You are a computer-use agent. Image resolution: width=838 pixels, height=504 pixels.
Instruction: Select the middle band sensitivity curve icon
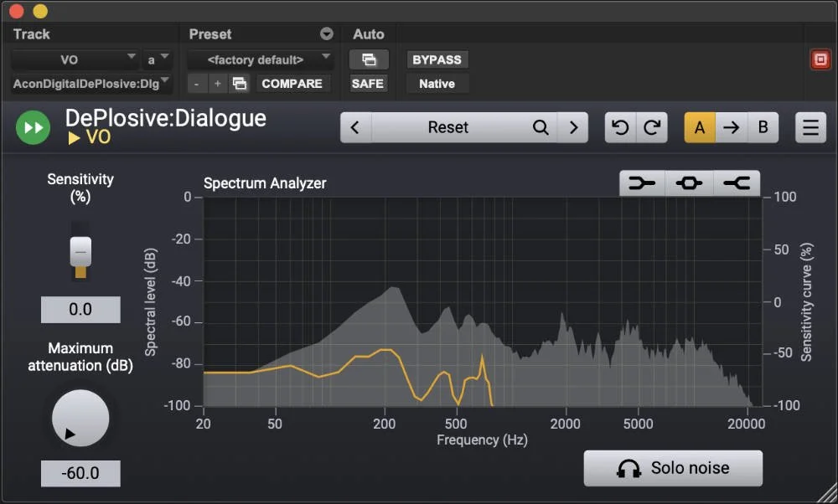689,183
